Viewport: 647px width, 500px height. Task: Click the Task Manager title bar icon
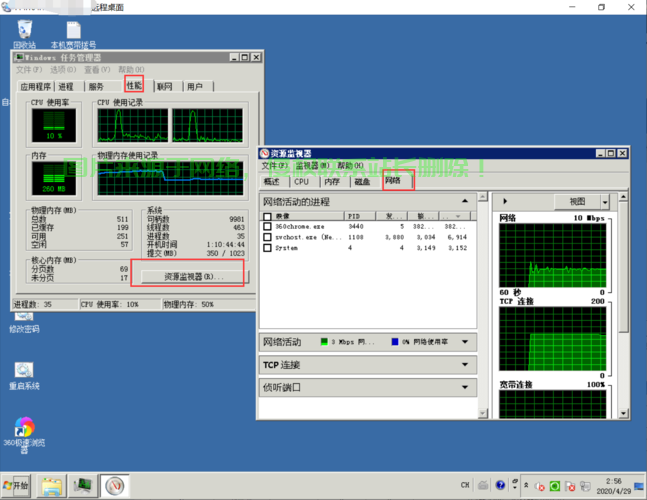pos(19,57)
